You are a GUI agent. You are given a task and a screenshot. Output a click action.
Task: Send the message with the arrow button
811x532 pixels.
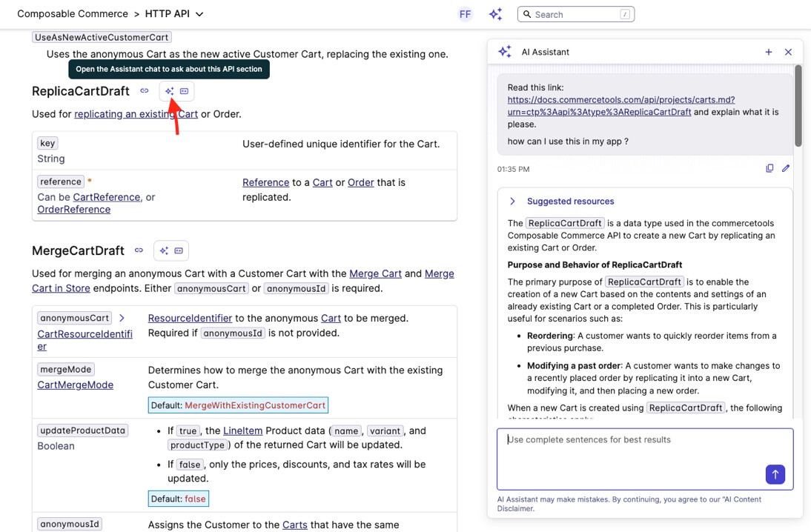[775, 474]
